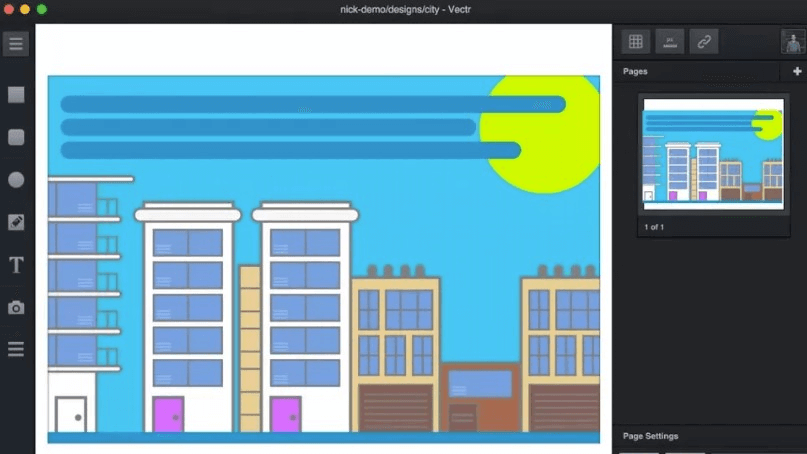807x454 pixels.
Task: Select the Rounded Rectangle tool
Action: 16,137
